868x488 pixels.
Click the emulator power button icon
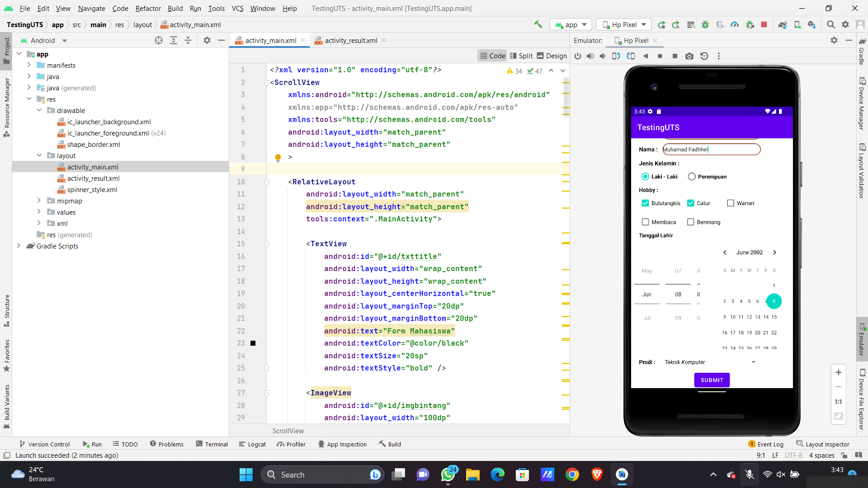(578, 56)
